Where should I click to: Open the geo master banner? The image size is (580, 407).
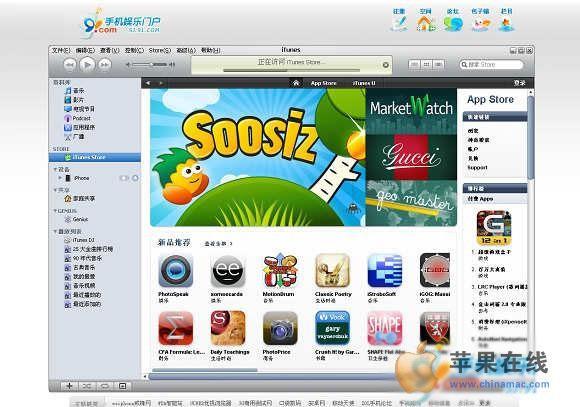pyautogui.click(x=411, y=203)
